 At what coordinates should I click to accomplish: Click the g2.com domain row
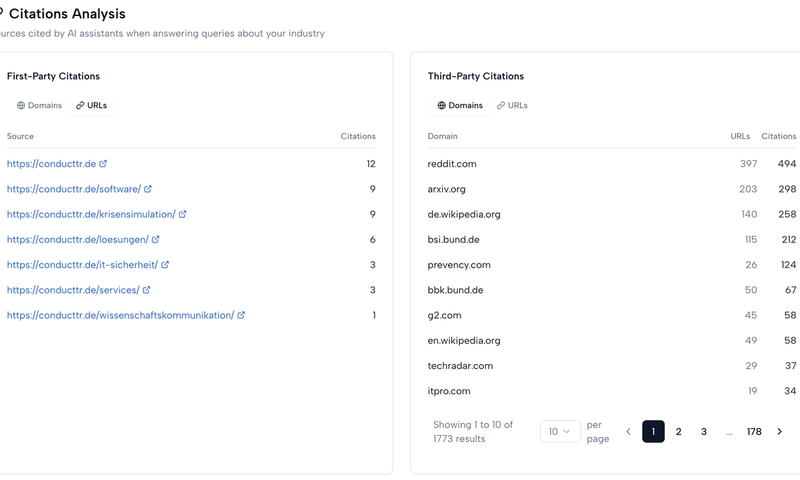pyautogui.click(x=612, y=315)
